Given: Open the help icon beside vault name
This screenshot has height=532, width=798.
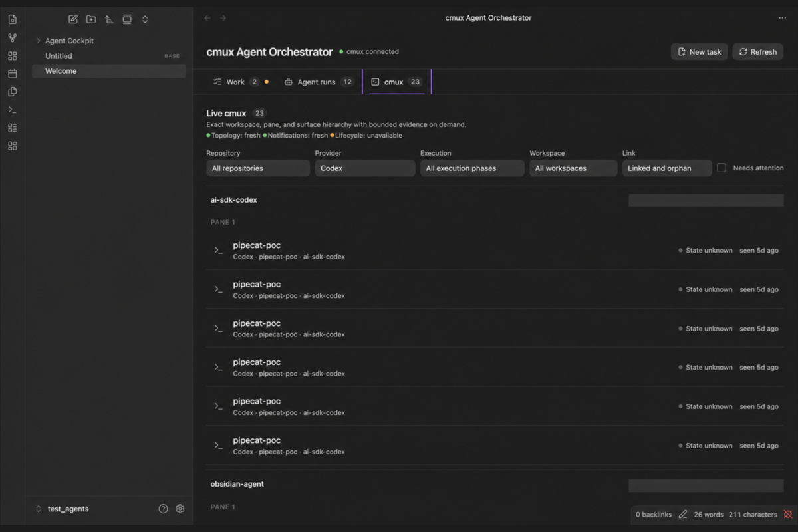Looking at the screenshot, I should (x=163, y=509).
